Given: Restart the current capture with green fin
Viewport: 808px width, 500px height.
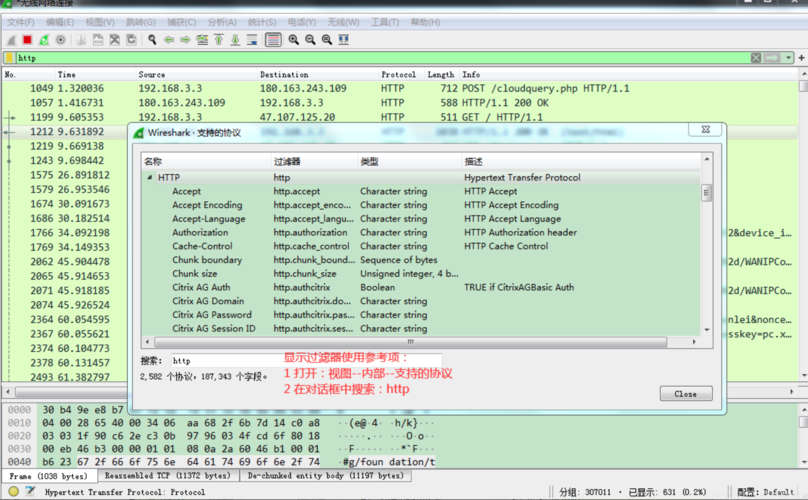Looking at the screenshot, I should pos(44,40).
